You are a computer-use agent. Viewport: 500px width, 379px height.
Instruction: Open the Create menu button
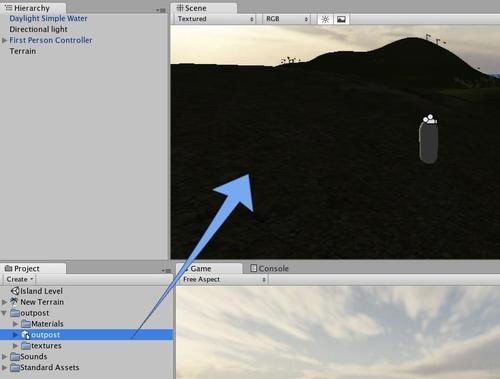point(20,280)
